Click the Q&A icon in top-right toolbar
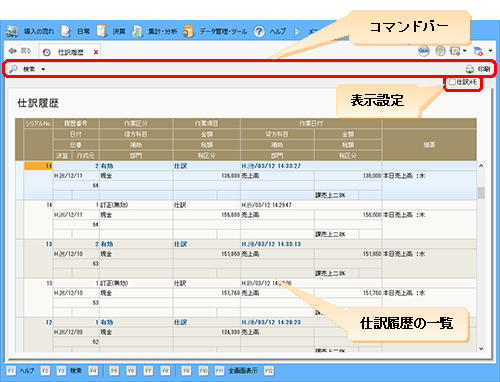This screenshot has height=382, width=500. point(423,51)
